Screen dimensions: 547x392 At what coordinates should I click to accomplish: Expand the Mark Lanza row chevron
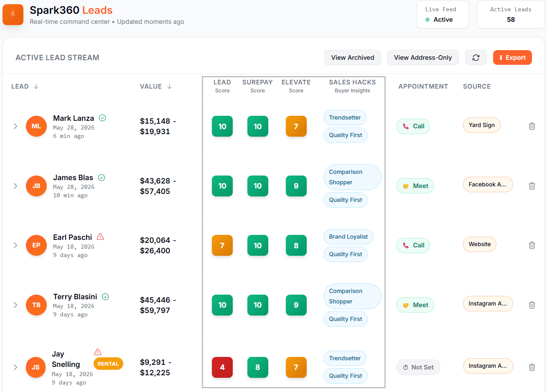click(x=15, y=126)
